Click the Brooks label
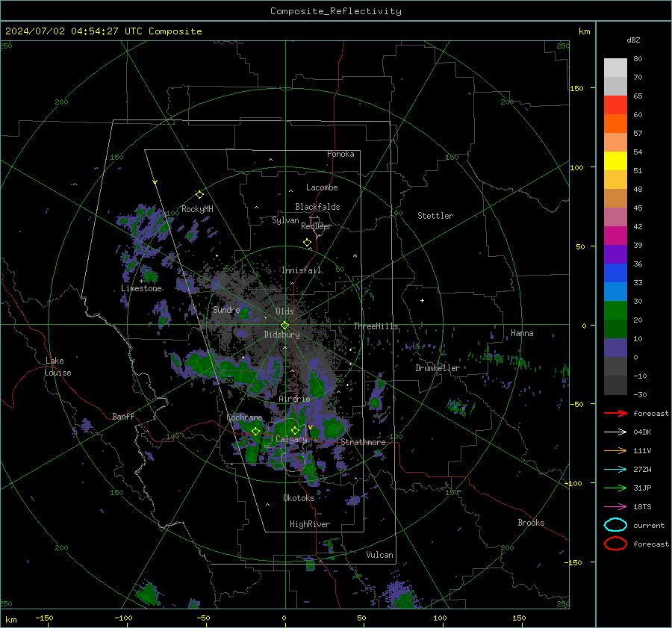Screen dimensions: 672x628 531,523
